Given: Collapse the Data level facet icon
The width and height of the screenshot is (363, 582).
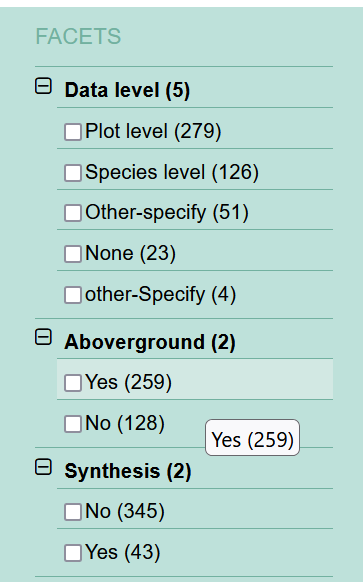Looking at the screenshot, I should 43,86.
